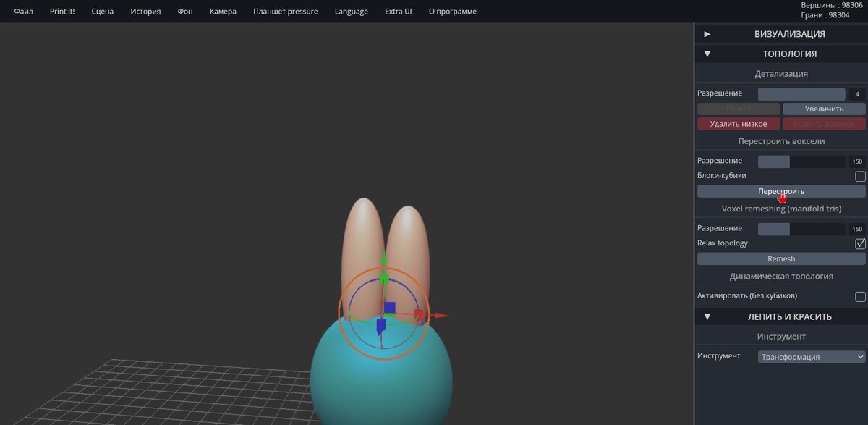The width and height of the screenshot is (868, 425).
Task: Click the detail resolution value field showing 4
Action: pyautogui.click(x=857, y=94)
